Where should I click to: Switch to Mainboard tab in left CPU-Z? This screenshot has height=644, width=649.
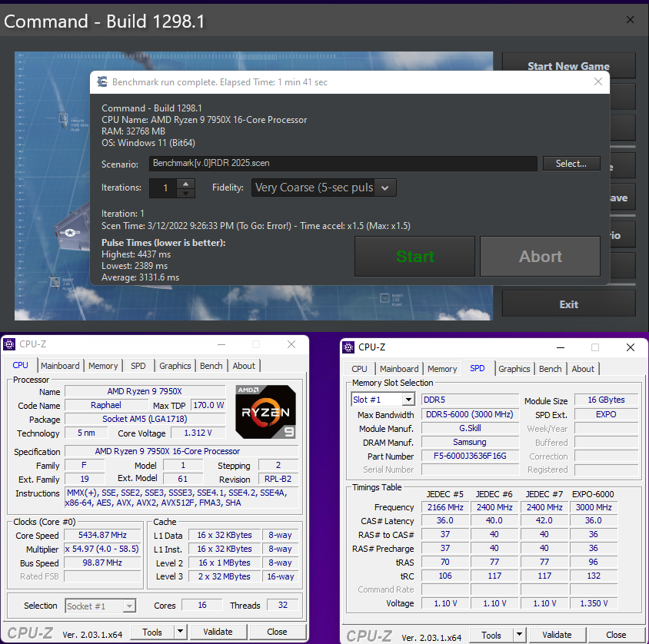(60, 366)
